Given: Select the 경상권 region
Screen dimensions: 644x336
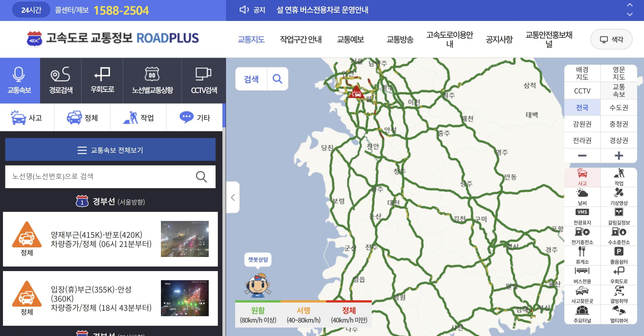Looking at the screenshot, I should pyautogui.click(x=619, y=140).
